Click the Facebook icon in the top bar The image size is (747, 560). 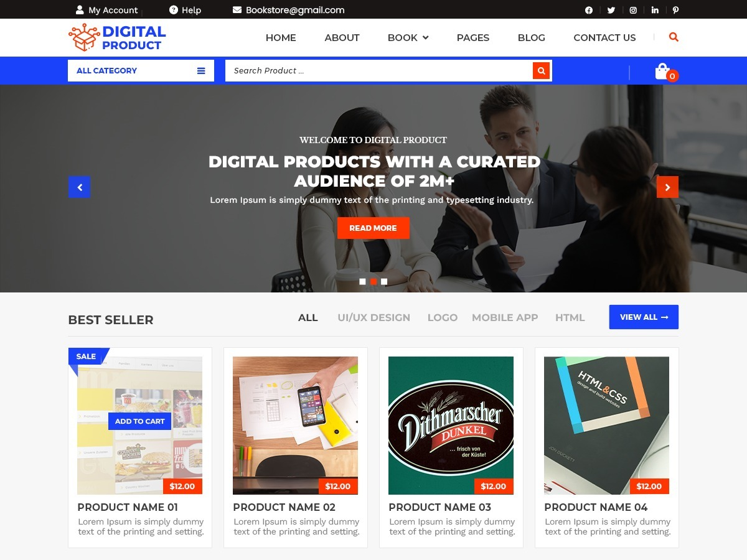(x=588, y=10)
